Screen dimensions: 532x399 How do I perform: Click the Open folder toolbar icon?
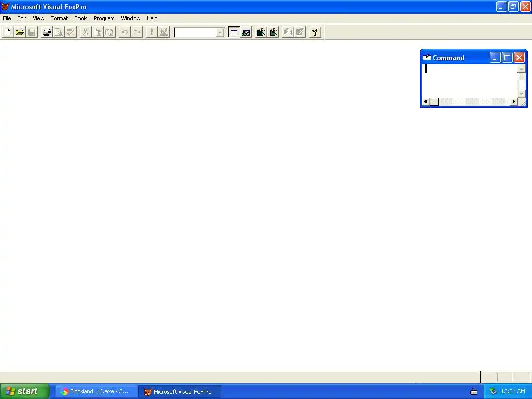(x=20, y=32)
